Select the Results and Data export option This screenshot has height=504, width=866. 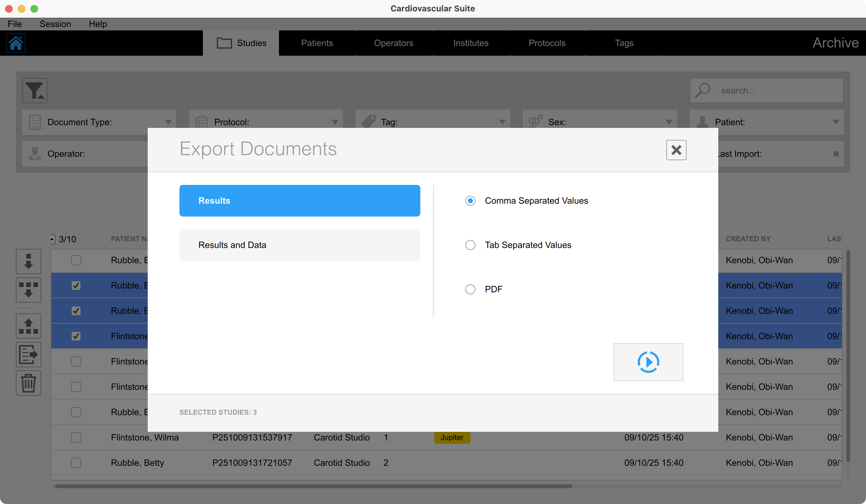pos(300,245)
